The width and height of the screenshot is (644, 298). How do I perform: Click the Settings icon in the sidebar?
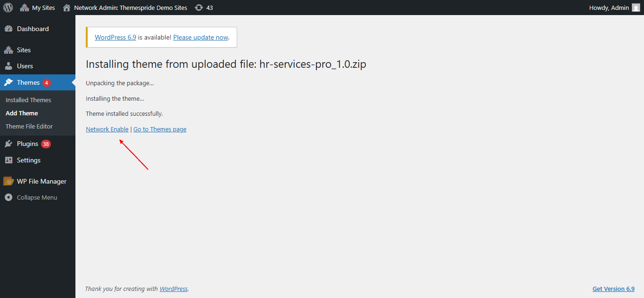8,160
